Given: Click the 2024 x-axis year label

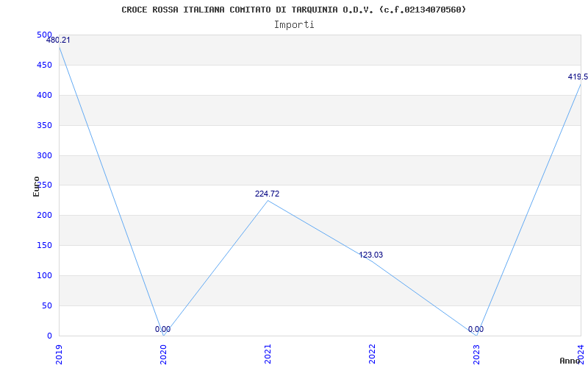Looking at the screenshot, I should click(581, 353).
